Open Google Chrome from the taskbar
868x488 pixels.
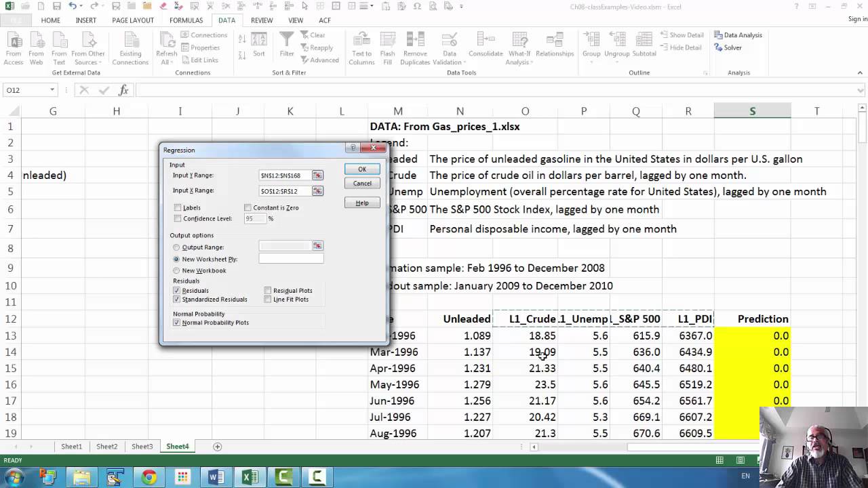(149, 477)
